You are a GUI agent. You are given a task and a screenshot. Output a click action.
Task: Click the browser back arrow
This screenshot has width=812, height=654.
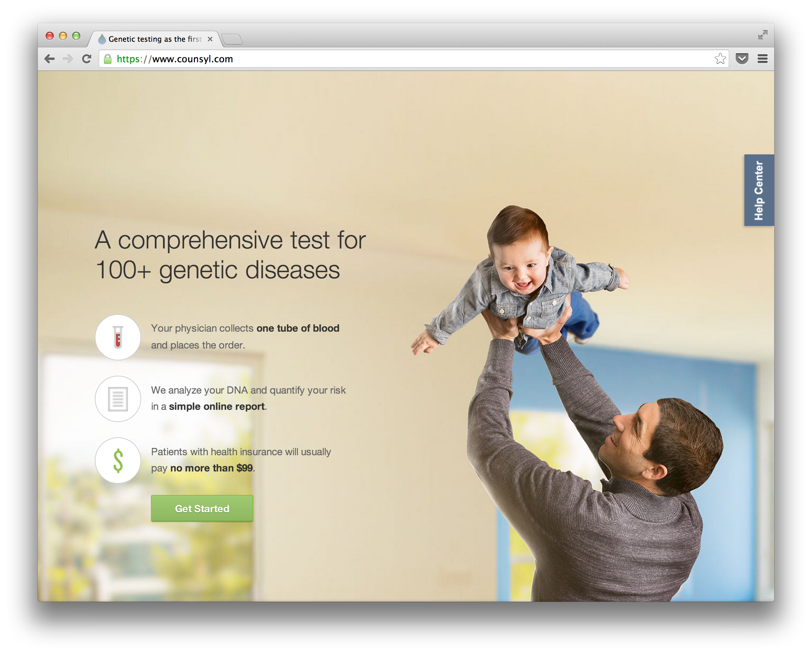click(x=49, y=59)
